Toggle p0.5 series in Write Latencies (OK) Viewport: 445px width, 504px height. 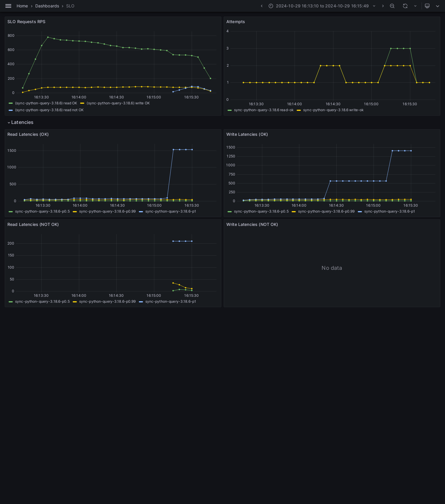click(x=261, y=211)
